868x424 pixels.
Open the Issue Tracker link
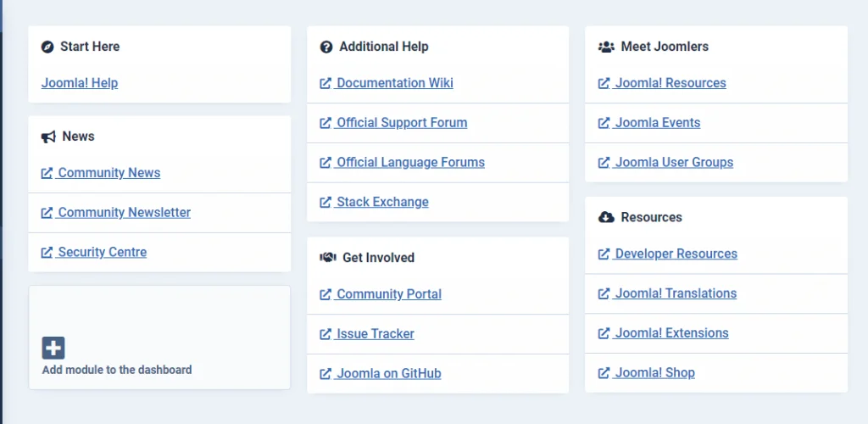point(367,334)
